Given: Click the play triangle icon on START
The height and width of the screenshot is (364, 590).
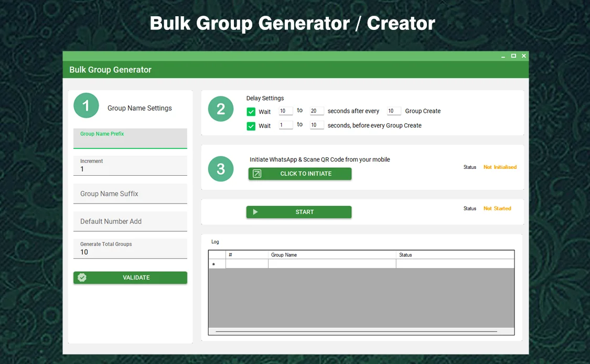Looking at the screenshot, I should tap(255, 212).
